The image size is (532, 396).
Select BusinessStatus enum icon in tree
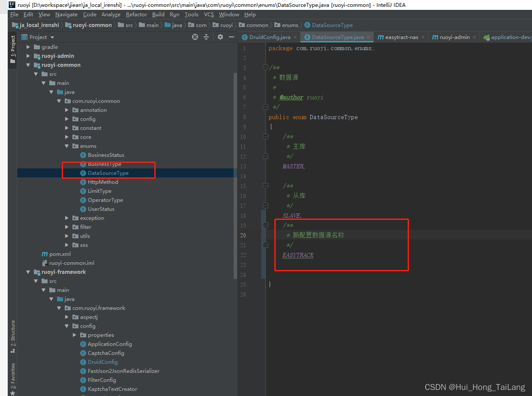click(x=84, y=155)
